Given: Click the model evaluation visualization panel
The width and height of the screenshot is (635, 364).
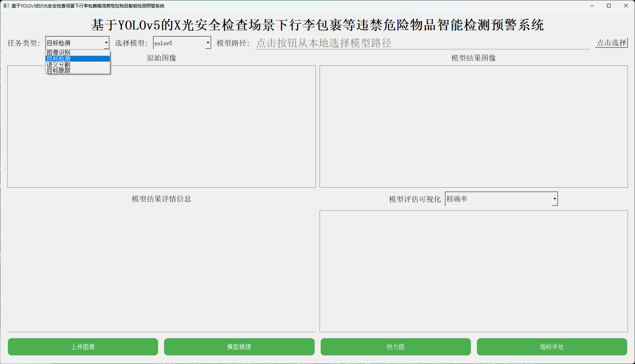Looking at the screenshot, I should pos(474,271).
